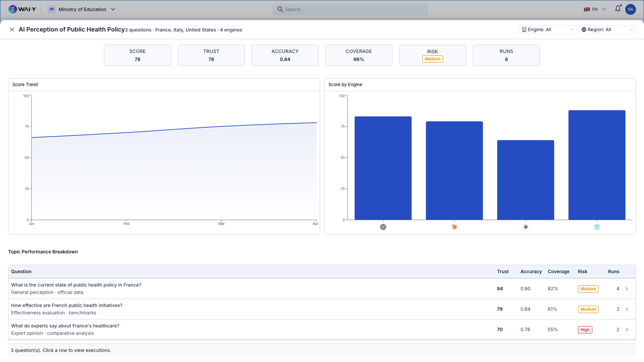Open the SA profile avatar
The width and height of the screenshot is (644, 362).
coord(631,9)
